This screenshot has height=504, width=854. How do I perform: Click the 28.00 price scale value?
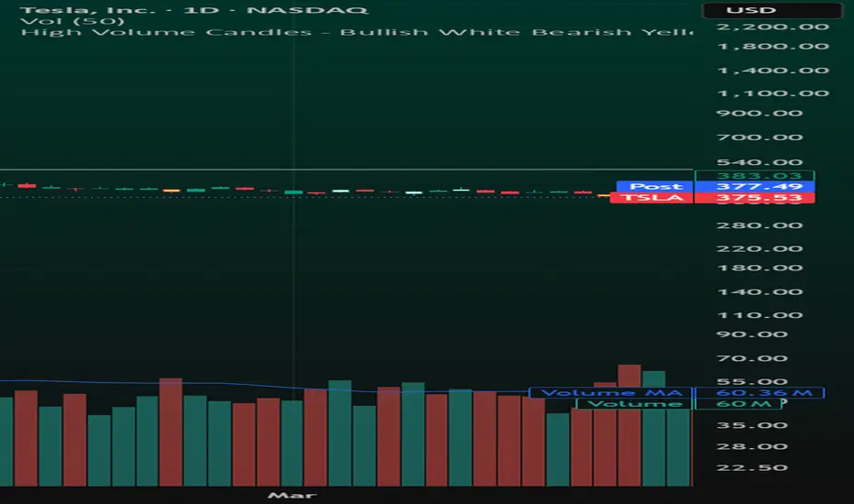pyautogui.click(x=752, y=447)
